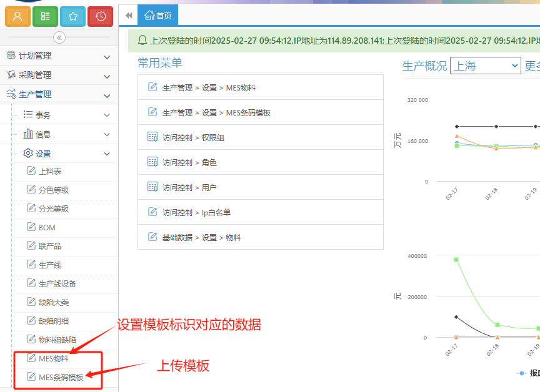This screenshot has height=392, width=540.
Task: Click the 400000 green square point, lower chart
Action: (456, 260)
